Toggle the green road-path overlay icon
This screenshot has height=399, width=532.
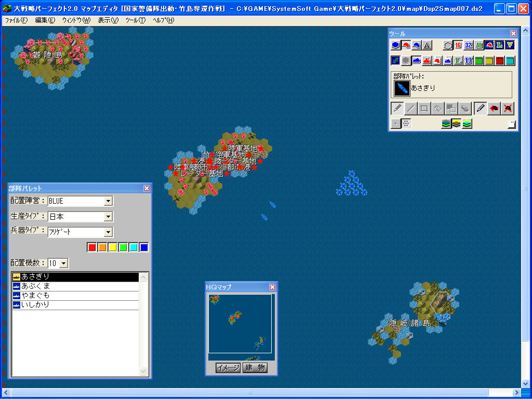395,61
